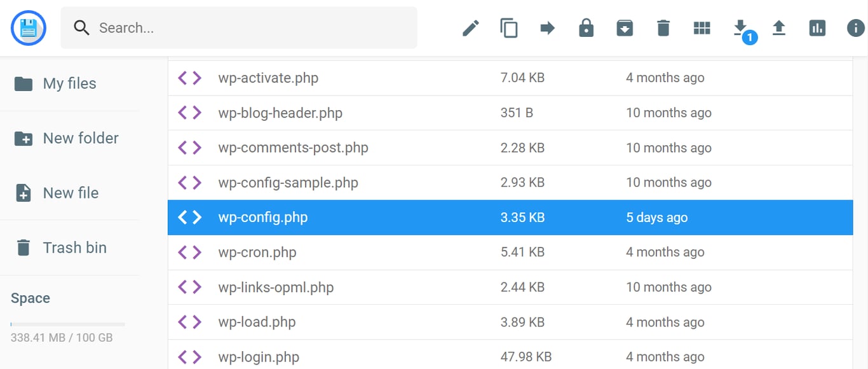Screen dimensions: 868x369
Task: Click the delete trash icon on toolbar
Action: [x=663, y=27]
